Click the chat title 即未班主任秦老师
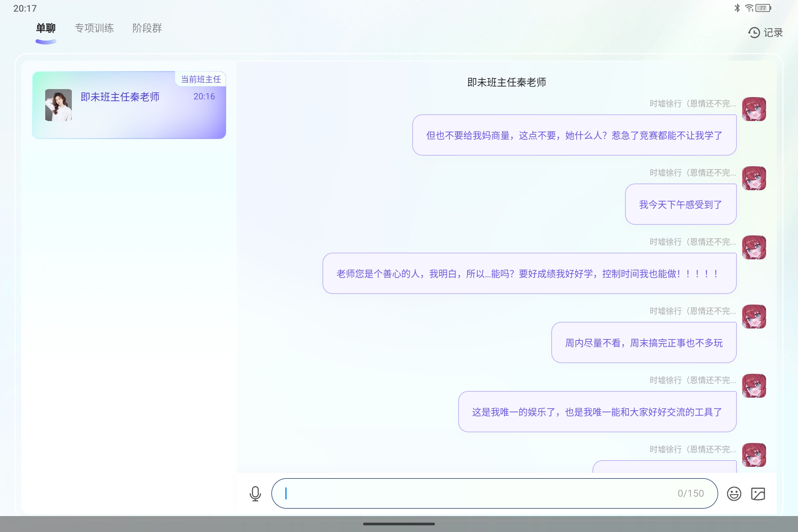The image size is (798, 532). click(x=507, y=82)
